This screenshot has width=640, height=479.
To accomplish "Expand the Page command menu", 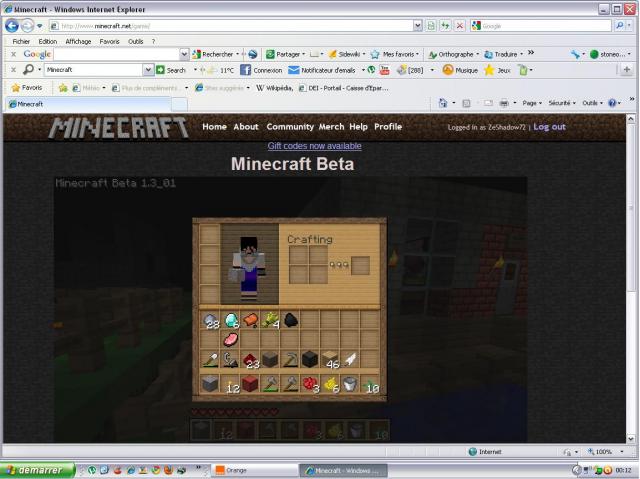I will tap(532, 103).
